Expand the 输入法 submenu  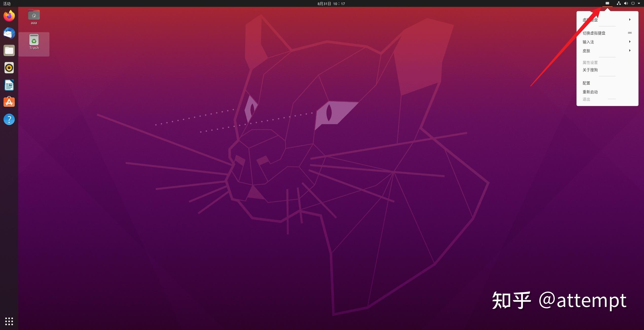[606, 42]
